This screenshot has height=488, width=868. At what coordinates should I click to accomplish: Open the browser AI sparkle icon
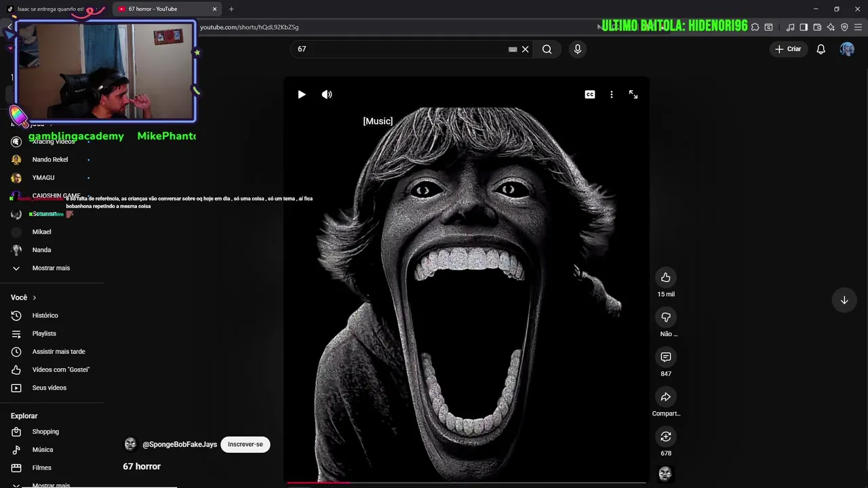(x=831, y=27)
